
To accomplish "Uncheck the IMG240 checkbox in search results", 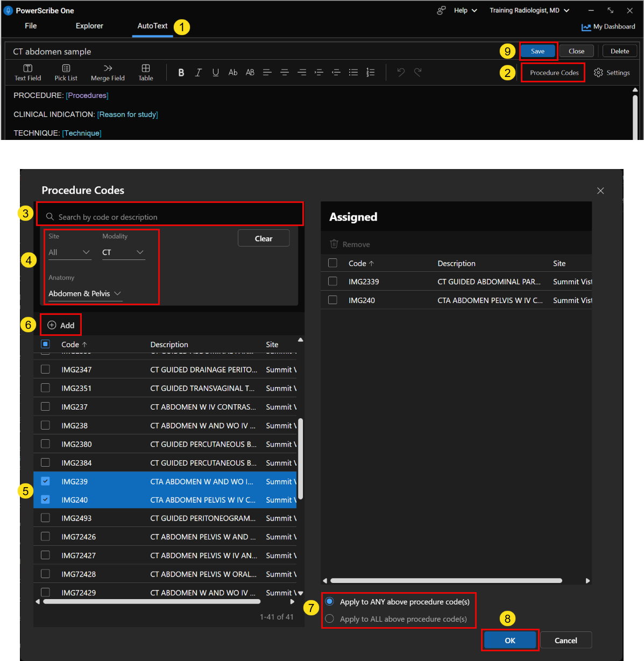I will pos(45,500).
